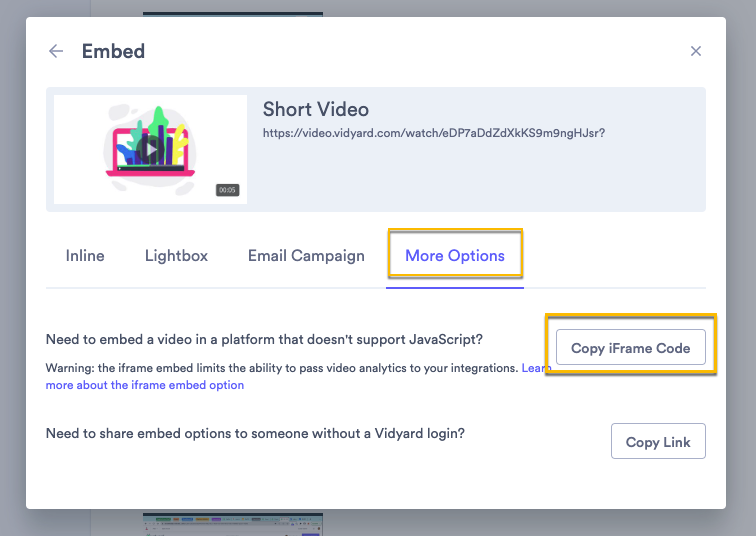The height and width of the screenshot is (536, 756).
Task: Click the Embed dialog heading
Action: (x=113, y=51)
